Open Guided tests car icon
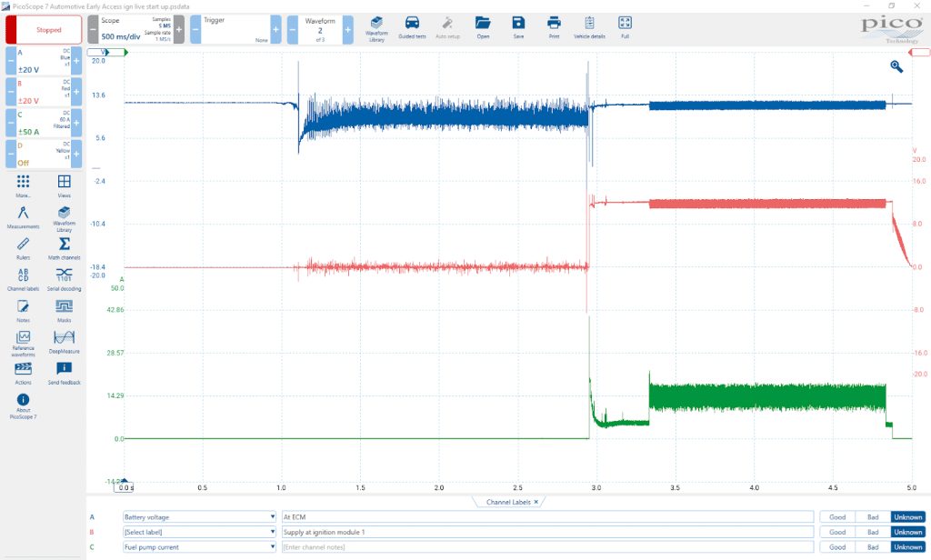The image size is (931, 560). (x=412, y=28)
